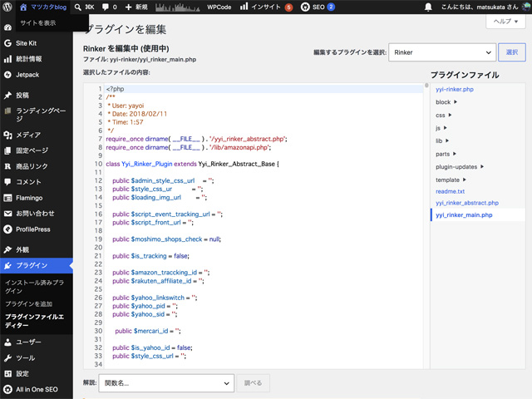The width and height of the screenshot is (532, 399).
Task: Click the Jetpack icon in sidebar
Action: (7, 75)
